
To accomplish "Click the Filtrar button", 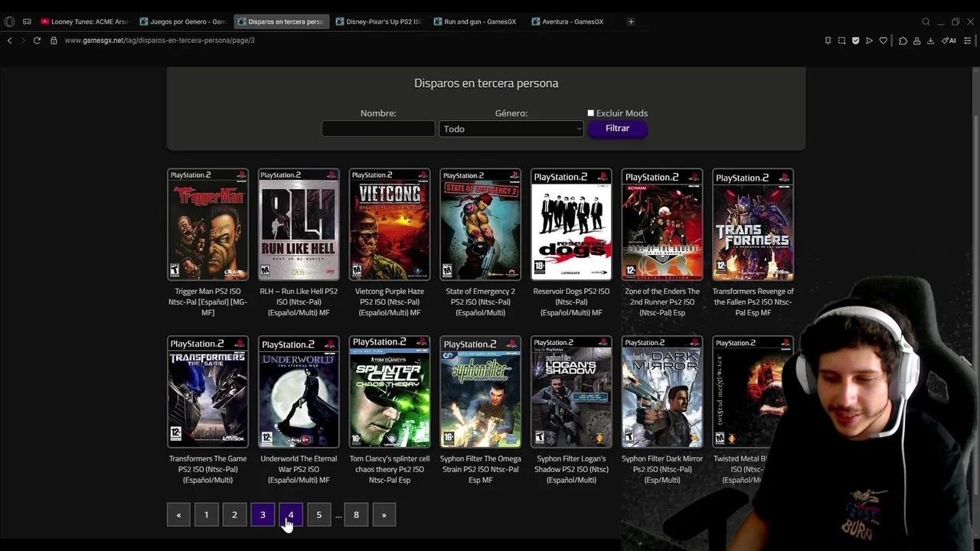I will click(x=617, y=129).
